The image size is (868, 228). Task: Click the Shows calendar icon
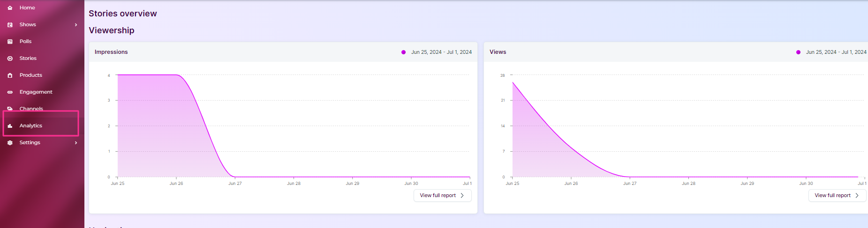(10, 25)
